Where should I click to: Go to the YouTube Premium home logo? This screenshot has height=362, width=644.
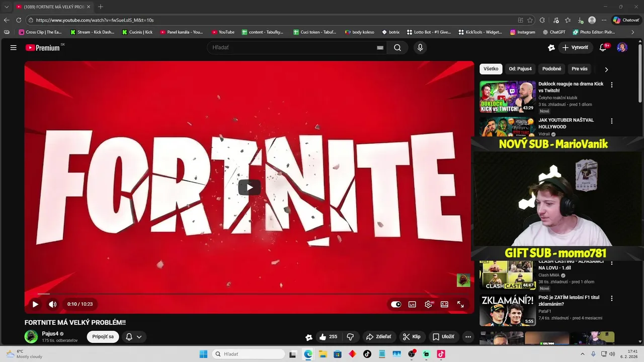(43, 48)
